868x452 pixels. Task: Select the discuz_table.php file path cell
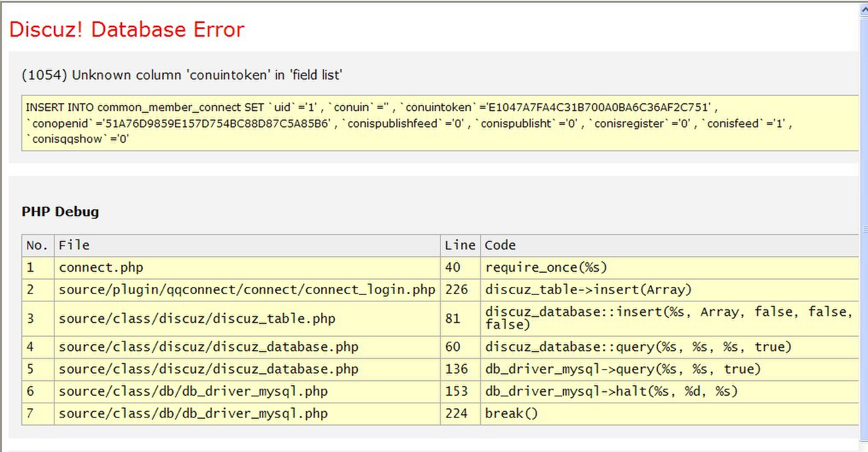197,318
